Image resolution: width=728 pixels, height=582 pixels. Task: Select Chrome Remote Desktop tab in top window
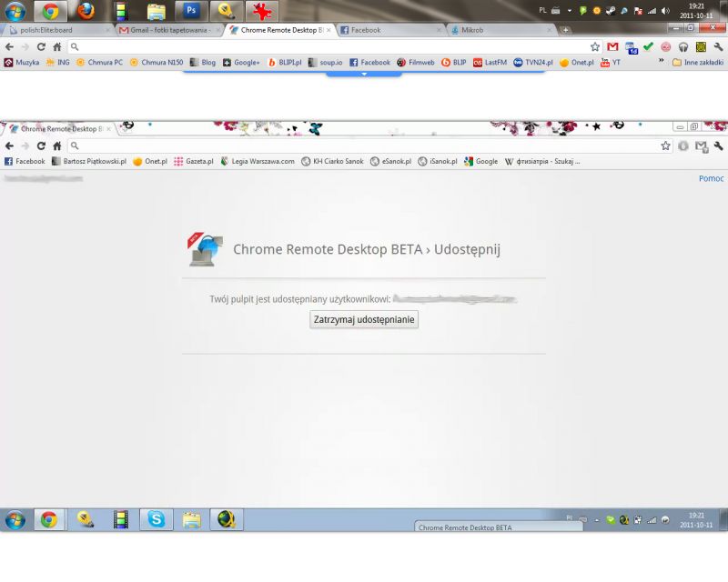pyautogui.click(x=280, y=30)
